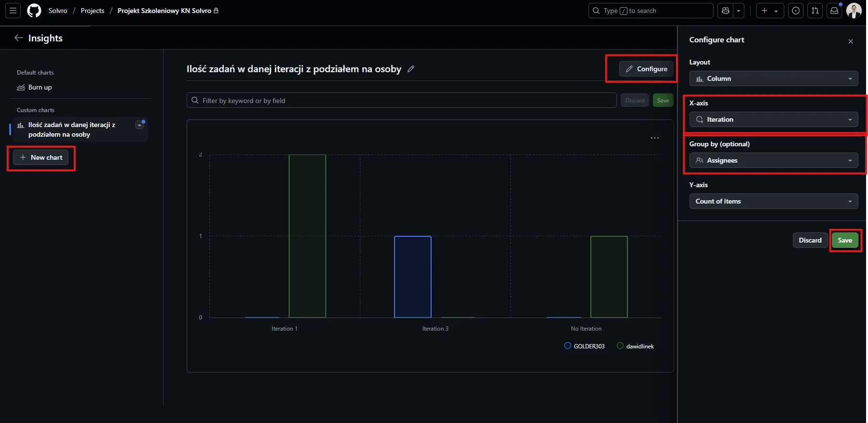868x423 pixels.
Task: Open GitHub Copilot chat icon
Action: pos(726,11)
